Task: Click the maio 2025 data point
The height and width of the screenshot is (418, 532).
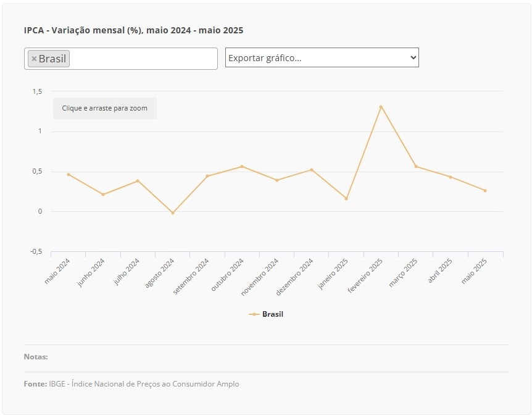Action: coord(485,191)
